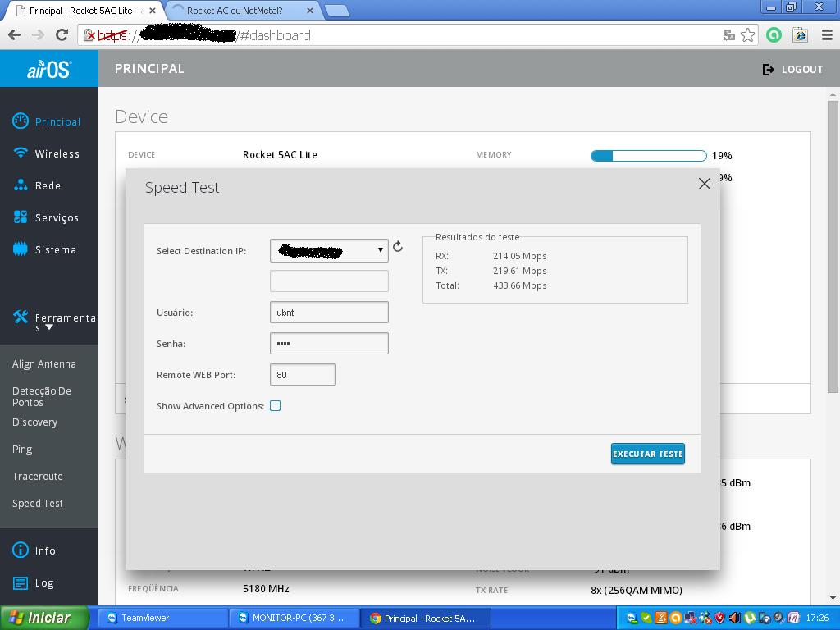Screen dimensions: 840x630
Task: Click the Ferramentas wrench tools icon
Action: click(21, 317)
